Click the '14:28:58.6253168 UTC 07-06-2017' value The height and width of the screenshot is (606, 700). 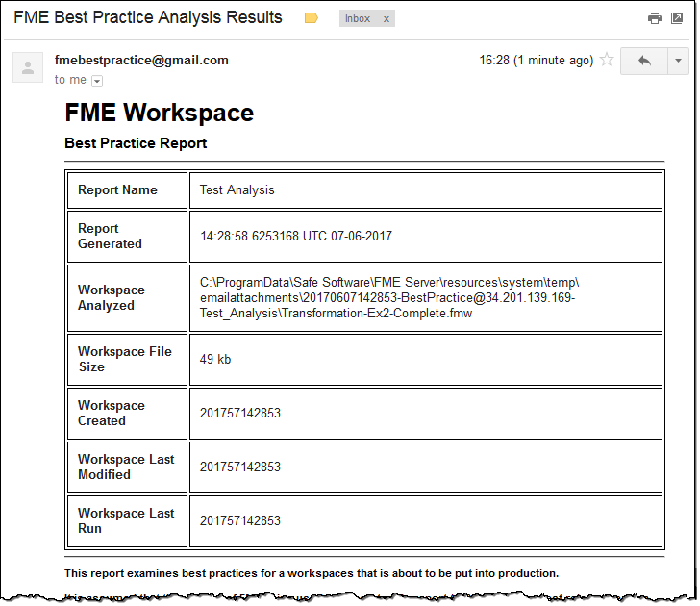(296, 237)
